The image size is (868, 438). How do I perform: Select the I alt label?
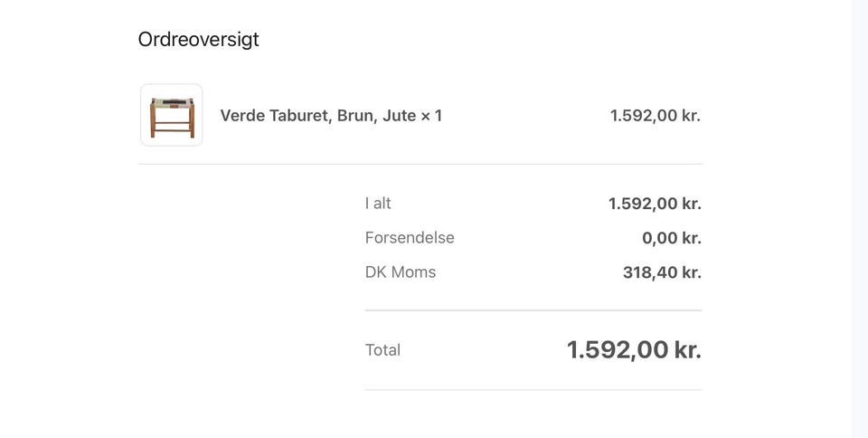tap(378, 204)
